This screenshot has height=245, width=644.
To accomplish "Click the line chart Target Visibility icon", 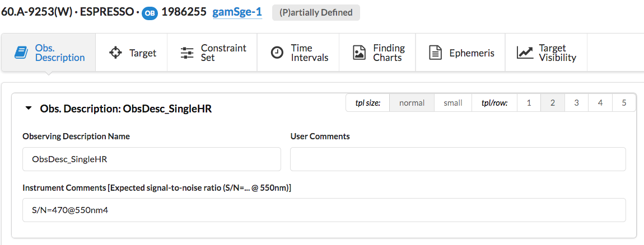I will 525,53.
